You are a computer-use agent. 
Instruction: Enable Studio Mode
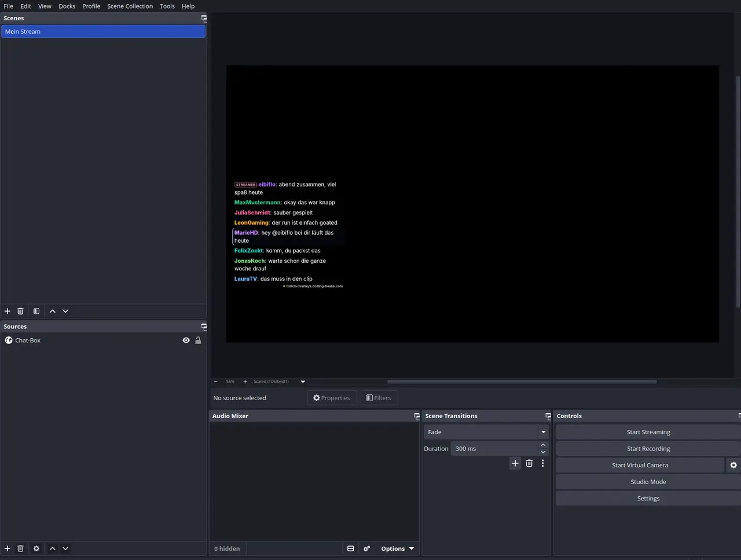(x=648, y=482)
